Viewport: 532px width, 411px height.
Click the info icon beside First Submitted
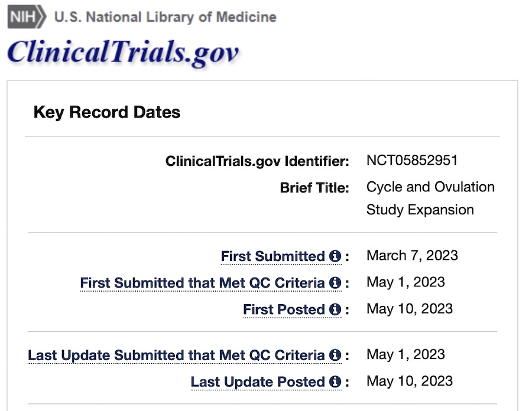(335, 256)
